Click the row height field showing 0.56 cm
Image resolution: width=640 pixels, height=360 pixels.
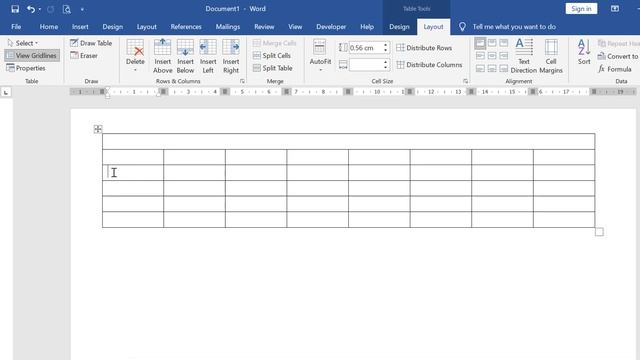(x=365, y=48)
